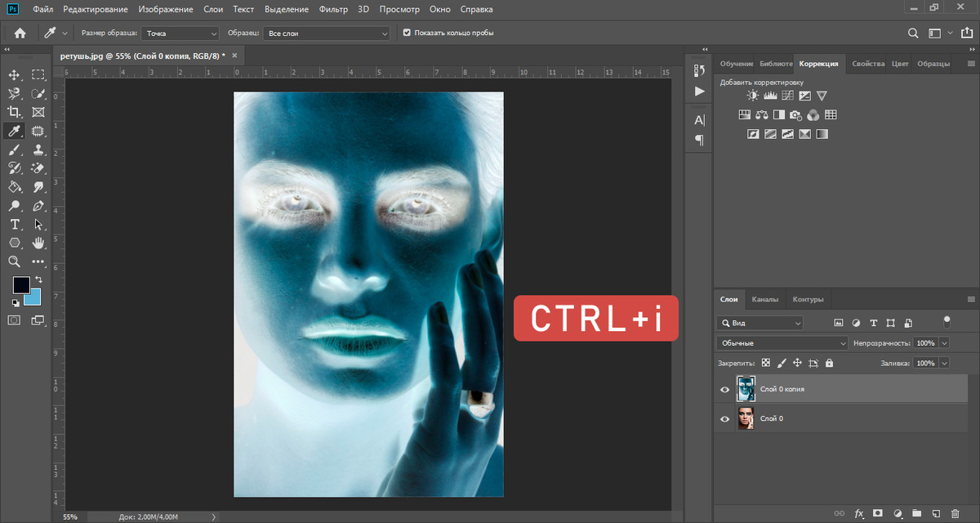Viewport: 980px width, 523px height.
Task: Open blend mode 'Обычные' dropdown
Action: coord(782,343)
